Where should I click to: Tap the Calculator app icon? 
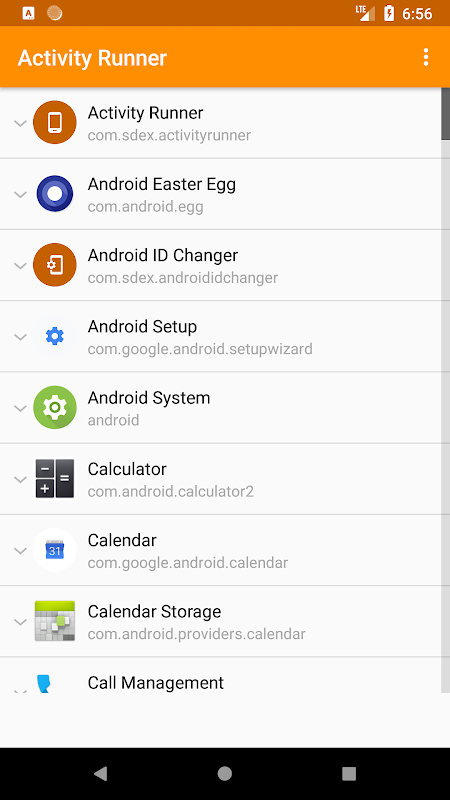tap(55, 479)
